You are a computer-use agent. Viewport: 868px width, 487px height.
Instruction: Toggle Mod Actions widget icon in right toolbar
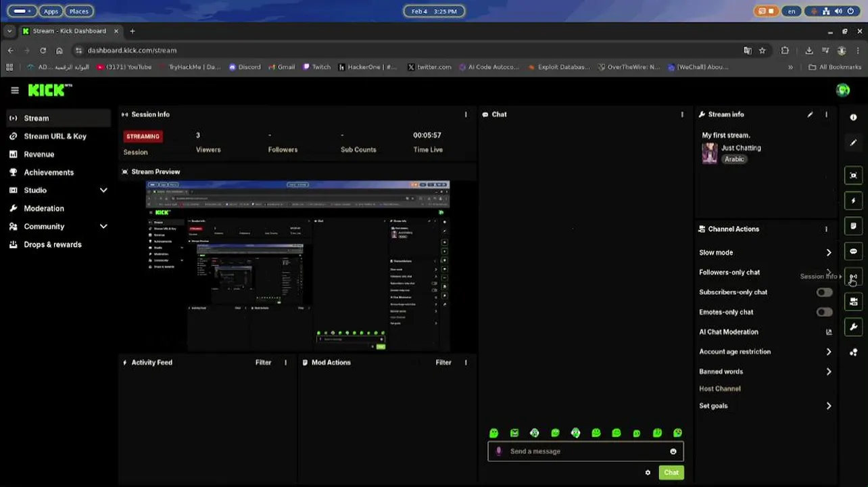pos(853,226)
